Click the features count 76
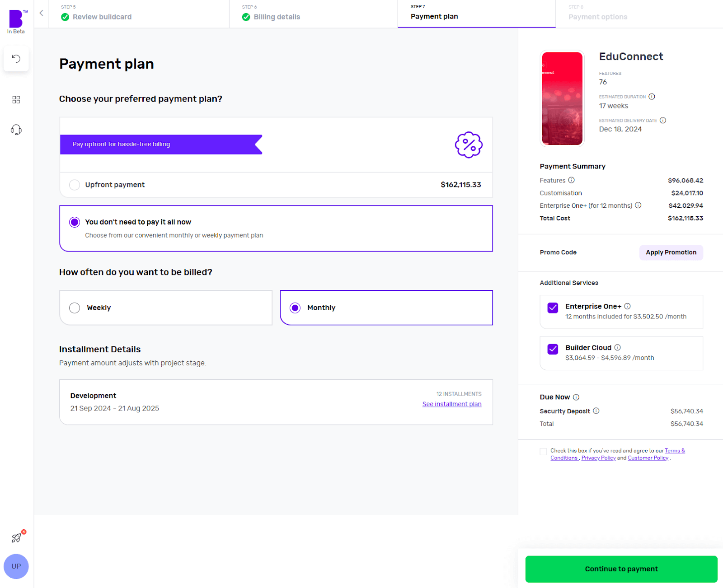 (x=603, y=82)
